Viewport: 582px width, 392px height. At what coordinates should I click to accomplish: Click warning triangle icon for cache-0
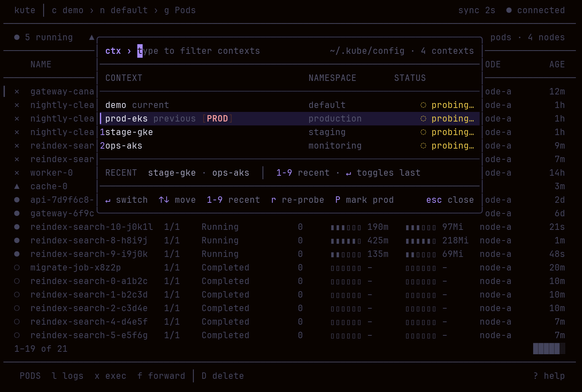coord(17,186)
